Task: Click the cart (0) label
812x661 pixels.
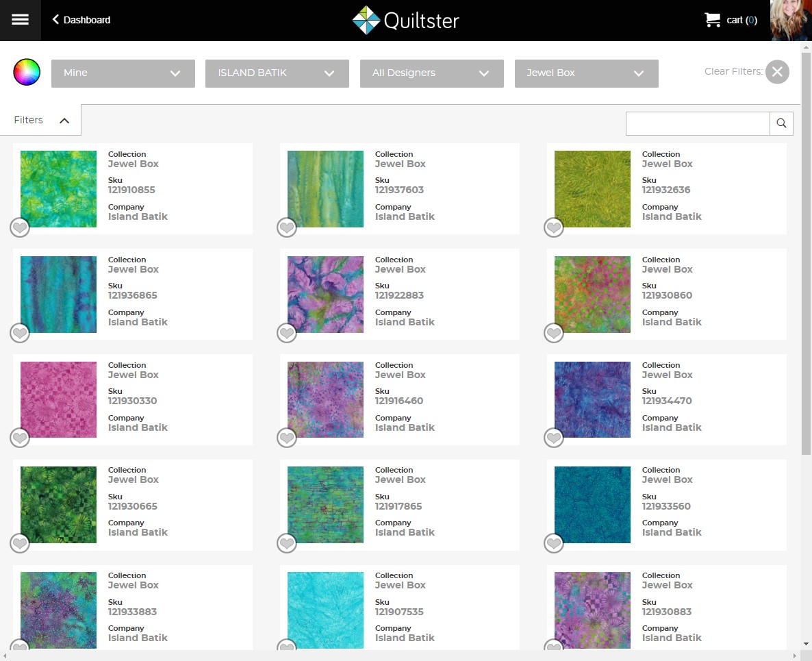Action: (741, 20)
